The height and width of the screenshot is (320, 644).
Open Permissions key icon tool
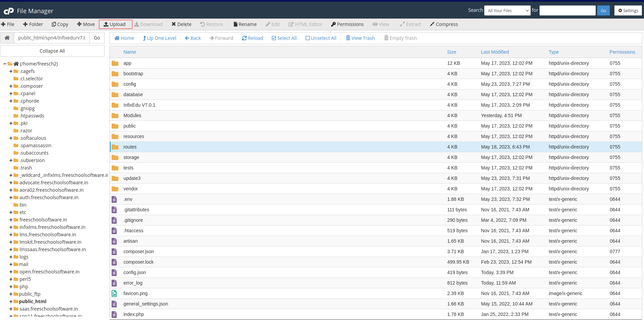pos(347,24)
